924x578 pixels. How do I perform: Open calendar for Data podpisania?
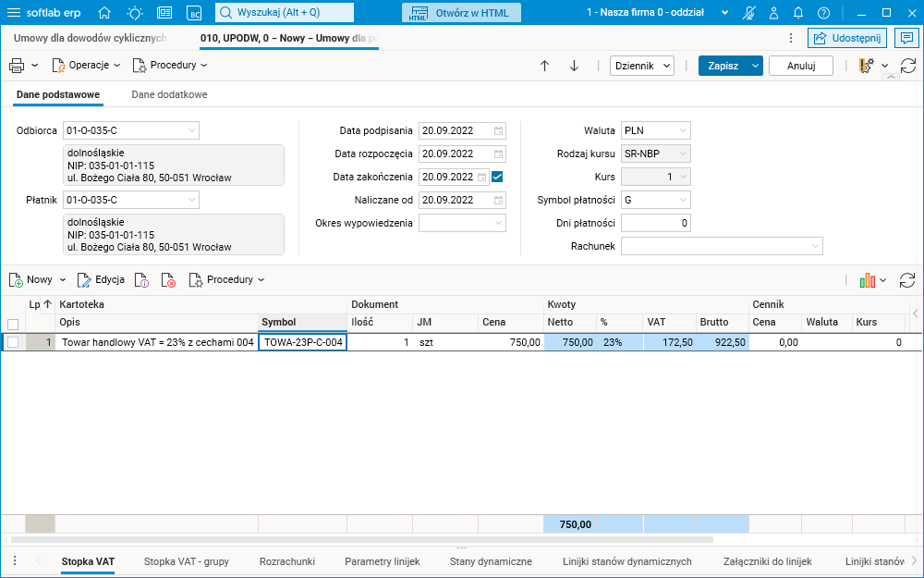499,131
